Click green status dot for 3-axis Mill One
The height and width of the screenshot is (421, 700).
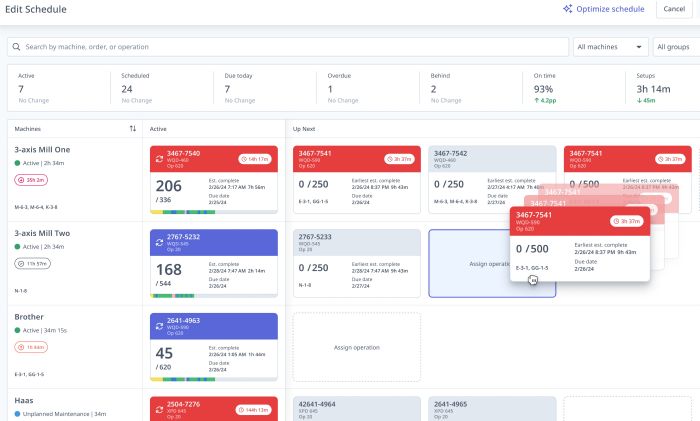click(17, 163)
